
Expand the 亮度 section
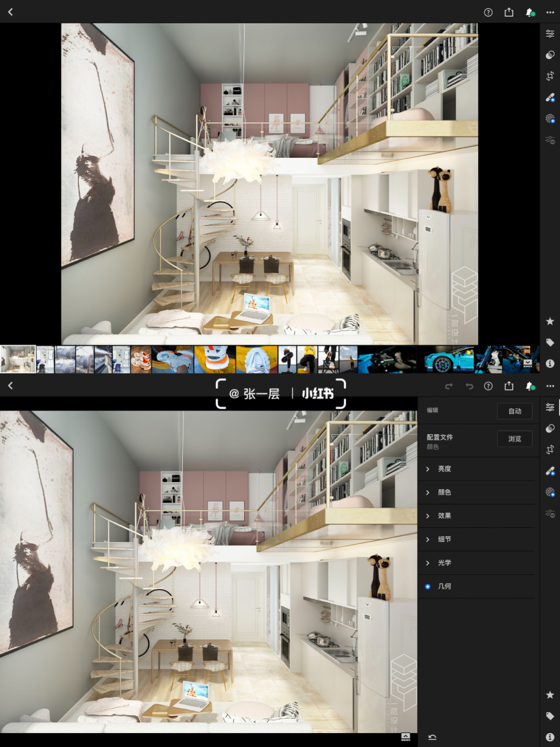point(444,469)
